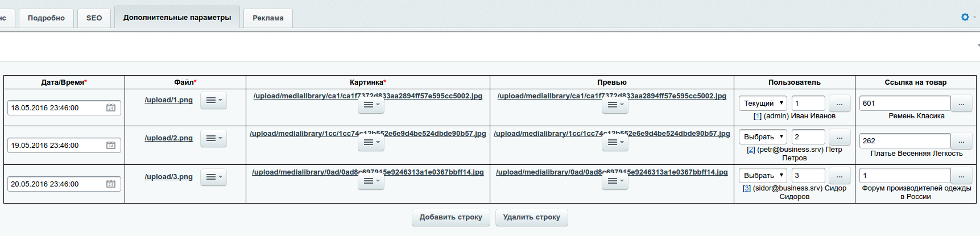Open file menu next to /upload/3.png

click(x=213, y=177)
